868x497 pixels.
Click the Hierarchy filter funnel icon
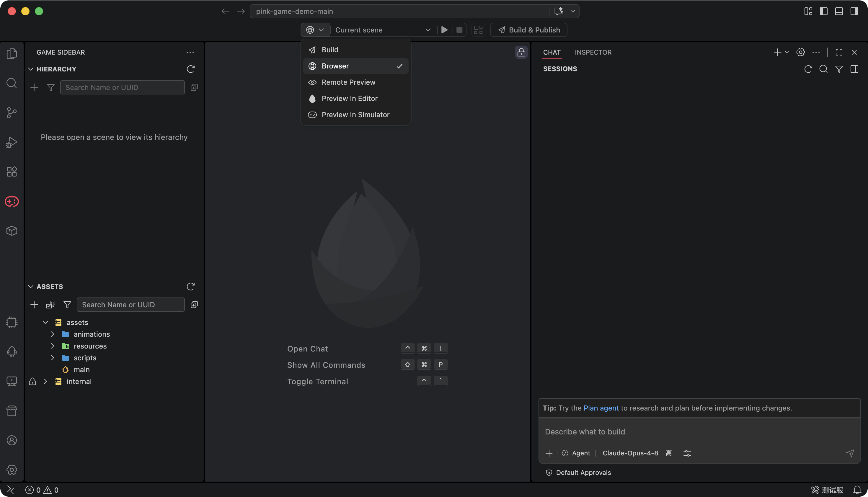click(x=50, y=87)
